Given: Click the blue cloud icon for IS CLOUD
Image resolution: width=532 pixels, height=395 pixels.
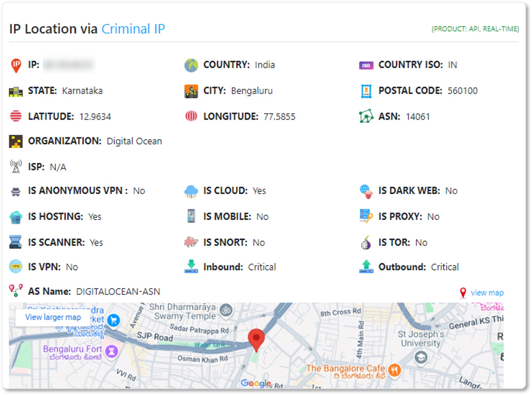Looking at the screenshot, I should [x=191, y=192].
